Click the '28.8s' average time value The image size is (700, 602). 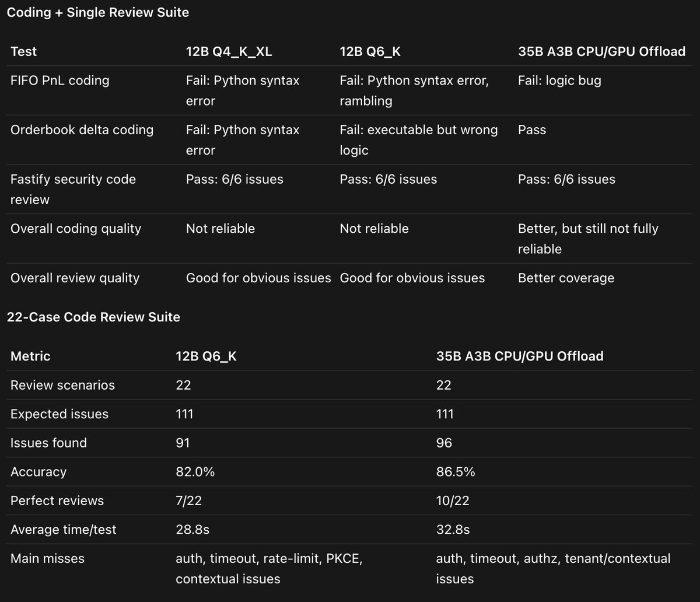(192, 530)
